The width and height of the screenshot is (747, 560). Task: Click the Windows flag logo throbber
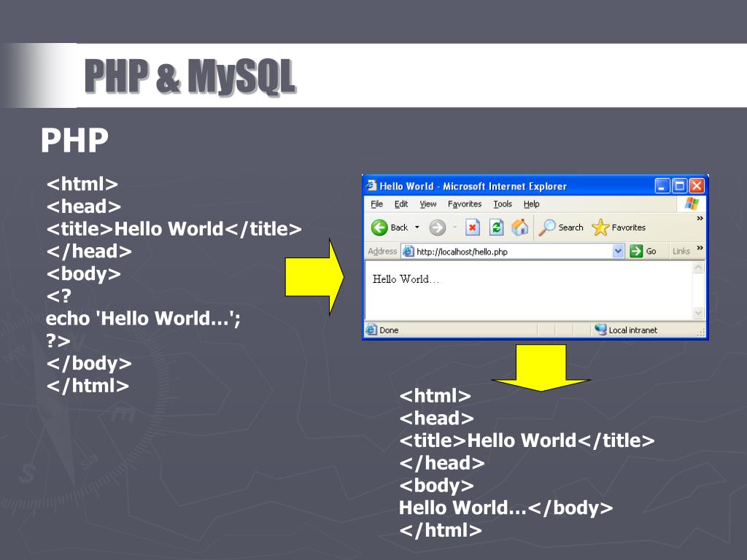(692, 204)
